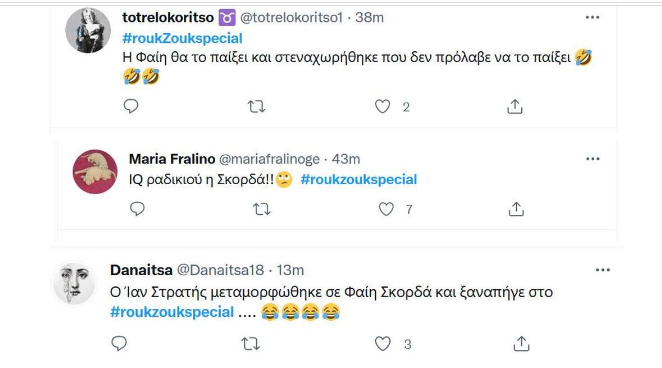The height and width of the screenshot is (368, 662).
Task: Retweet totrelokoritso's tweet
Action: [x=256, y=106]
